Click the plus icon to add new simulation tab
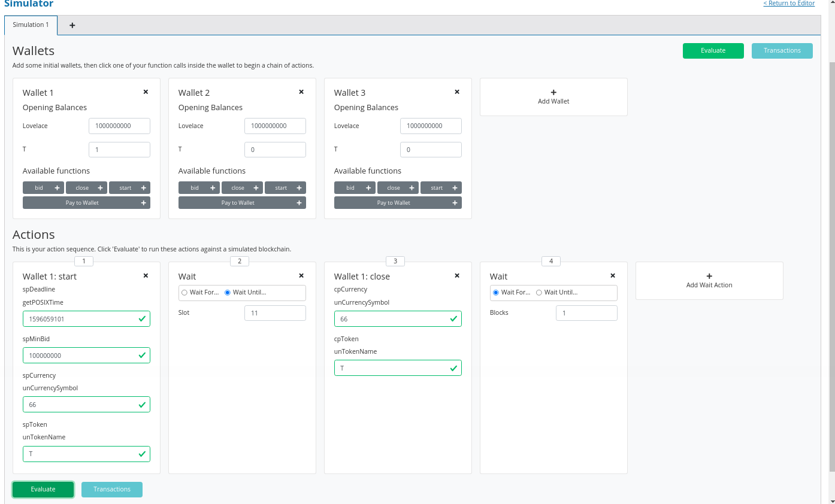The height and width of the screenshot is (504, 835). coord(72,25)
